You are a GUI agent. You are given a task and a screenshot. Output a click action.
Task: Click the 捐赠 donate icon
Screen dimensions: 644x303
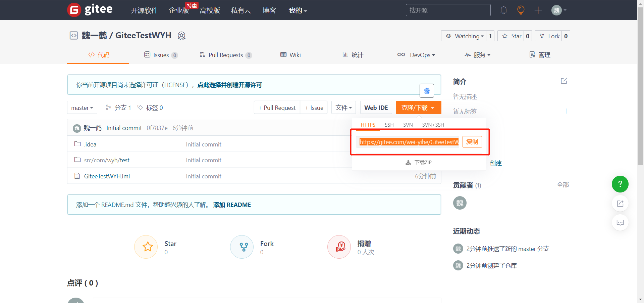point(339,247)
